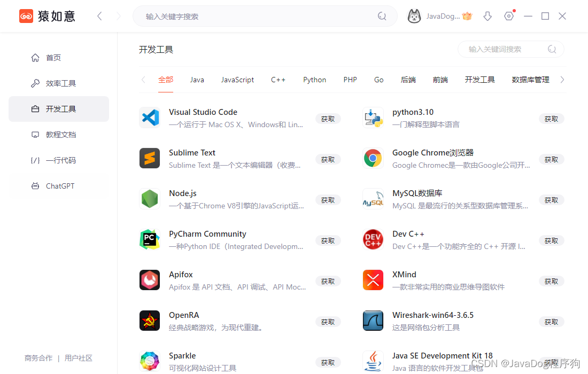This screenshot has height=374, width=588.
Task: Click 获取 for OpenRA
Action: (x=328, y=322)
